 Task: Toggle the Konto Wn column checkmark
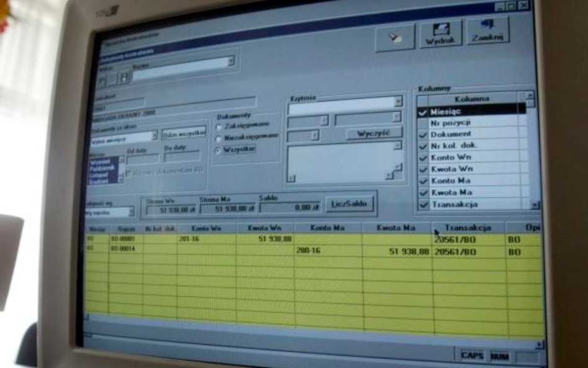[x=424, y=158]
